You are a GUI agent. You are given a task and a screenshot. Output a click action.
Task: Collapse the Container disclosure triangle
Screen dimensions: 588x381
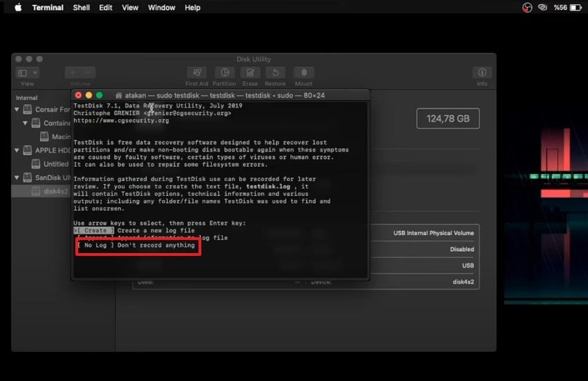[25, 123]
